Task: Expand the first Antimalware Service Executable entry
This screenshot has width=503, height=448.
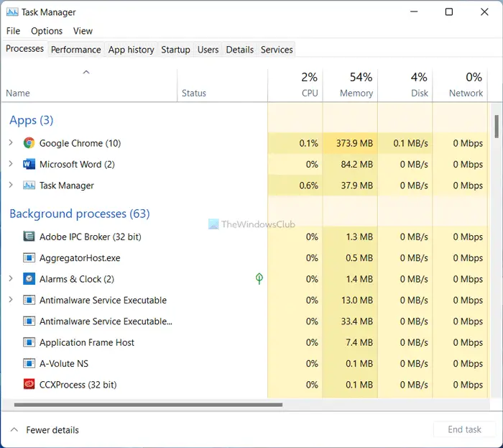Action: pyautogui.click(x=11, y=300)
